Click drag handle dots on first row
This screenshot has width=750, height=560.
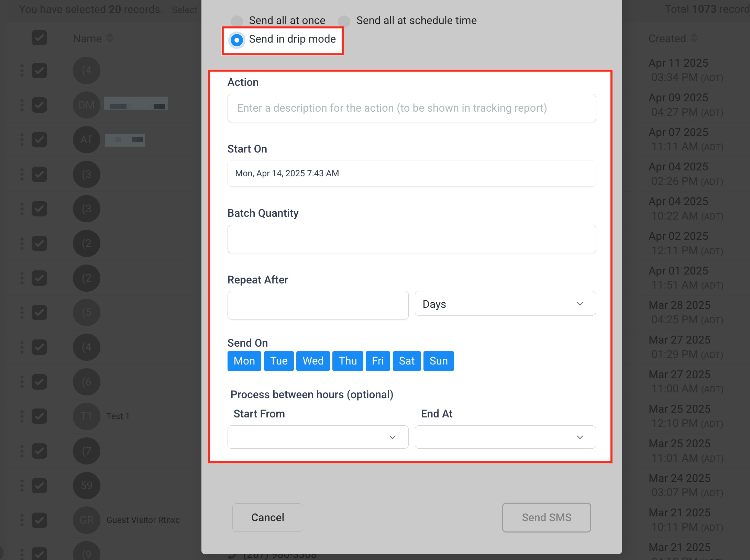coord(22,70)
